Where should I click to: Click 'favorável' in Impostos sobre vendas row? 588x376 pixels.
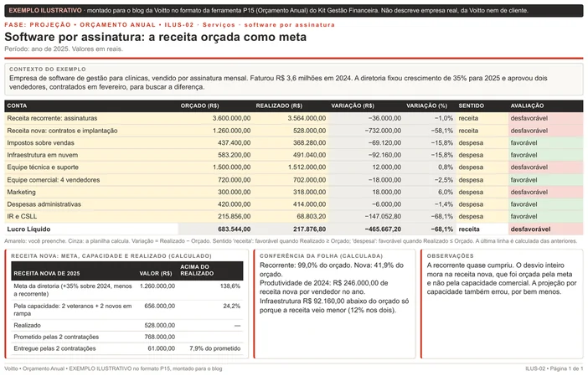click(524, 143)
